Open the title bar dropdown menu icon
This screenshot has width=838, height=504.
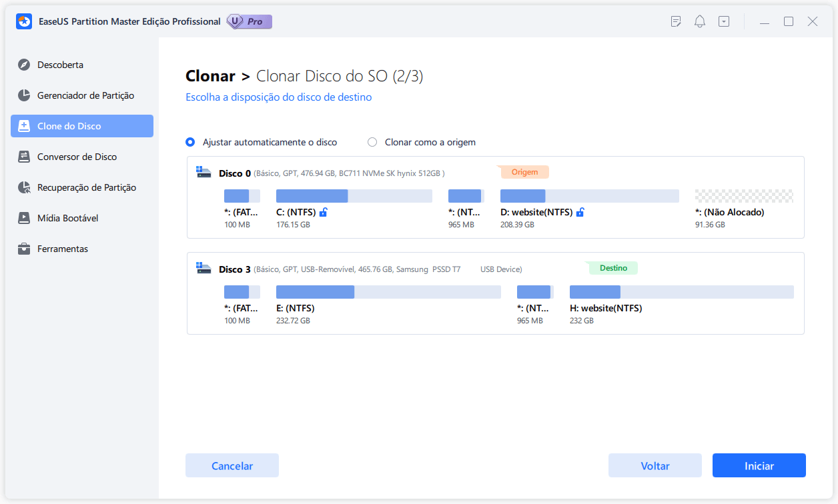click(x=724, y=21)
